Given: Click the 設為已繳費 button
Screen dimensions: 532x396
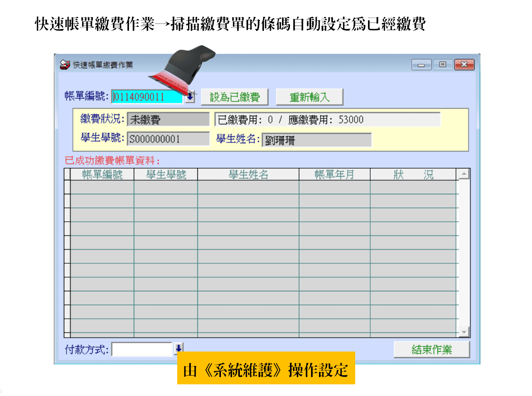Looking at the screenshot, I should (x=235, y=97).
